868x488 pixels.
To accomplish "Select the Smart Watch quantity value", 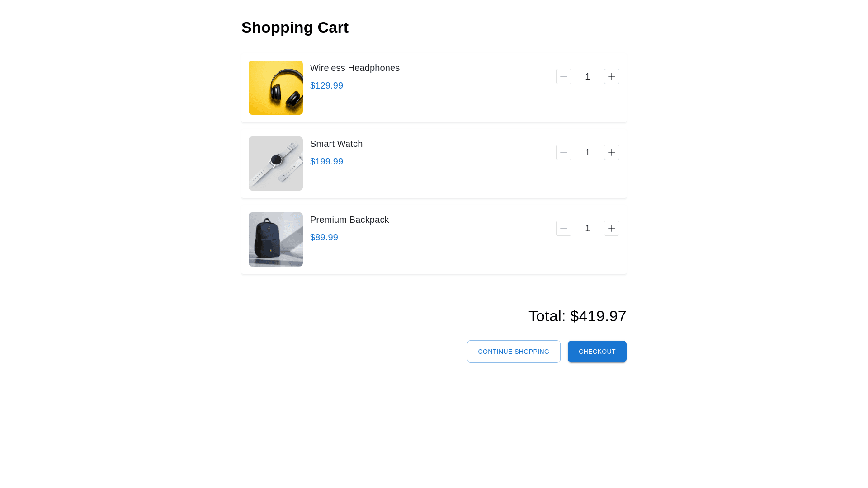I will coord(588,152).
